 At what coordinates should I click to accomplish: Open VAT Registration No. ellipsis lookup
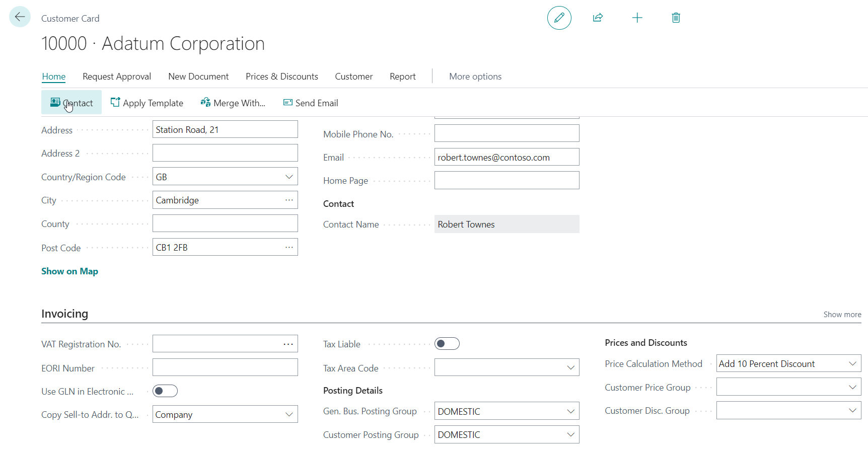click(x=288, y=344)
